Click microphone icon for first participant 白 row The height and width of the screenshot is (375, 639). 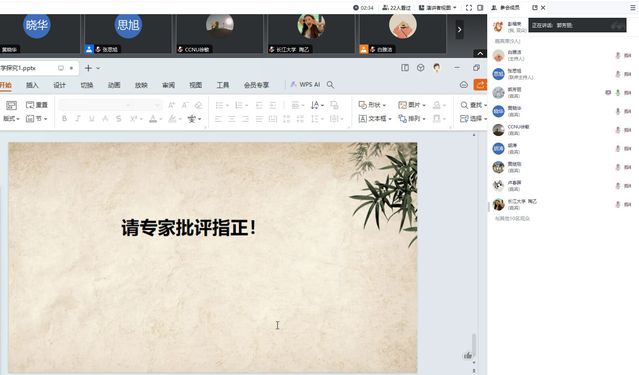pos(618,55)
